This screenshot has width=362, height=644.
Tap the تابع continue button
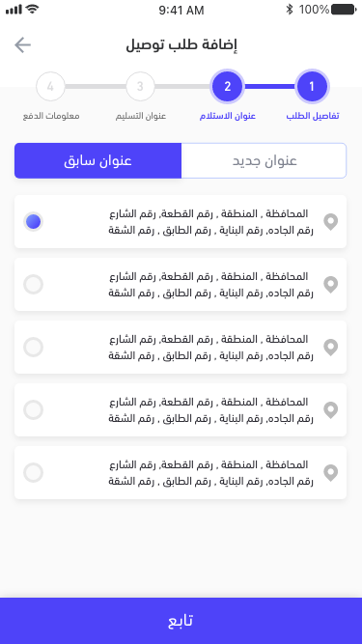coord(181,621)
